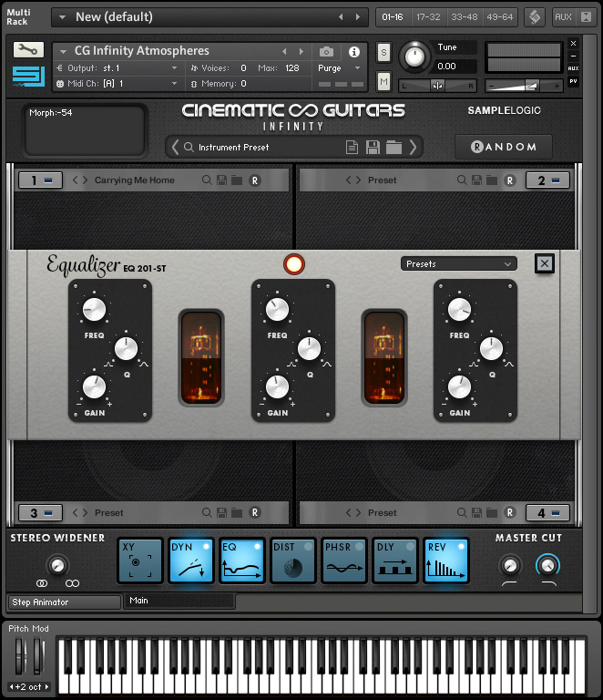Click the Pitch wheel
The image size is (603, 700).
[20, 656]
